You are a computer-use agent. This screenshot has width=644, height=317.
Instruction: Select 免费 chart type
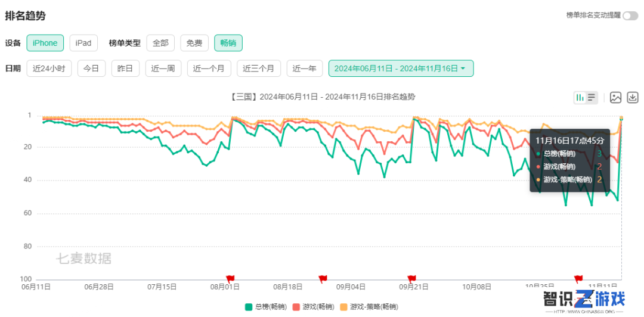194,43
